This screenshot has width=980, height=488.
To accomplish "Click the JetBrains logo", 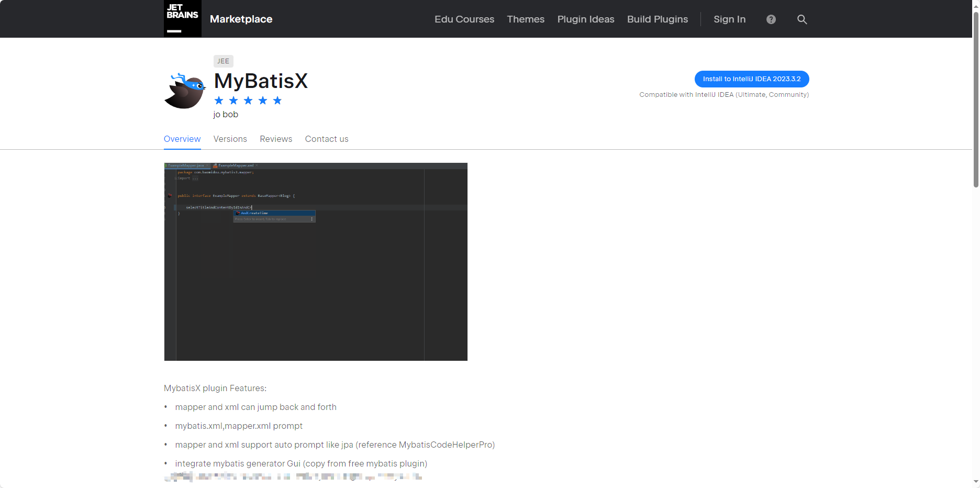I will pyautogui.click(x=182, y=19).
